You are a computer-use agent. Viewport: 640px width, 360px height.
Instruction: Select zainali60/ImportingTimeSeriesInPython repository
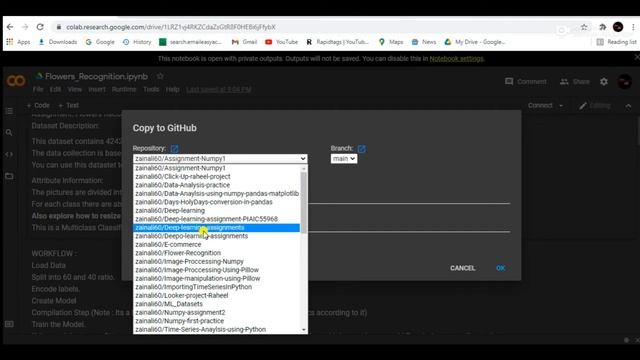pyautogui.click(x=216, y=287)
